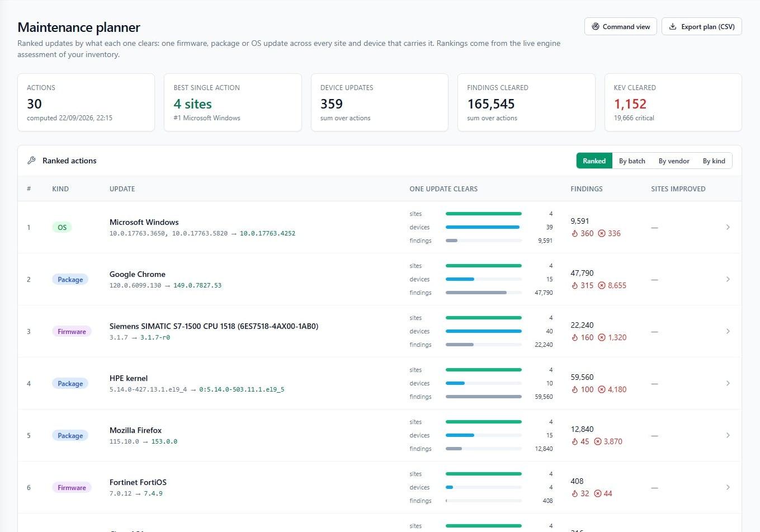The width and height of the screenshot is (760, 532).
Task: Open the Siemens SIMATIC S7-1500 CPU 1518 title
Action: pos(214,326)
